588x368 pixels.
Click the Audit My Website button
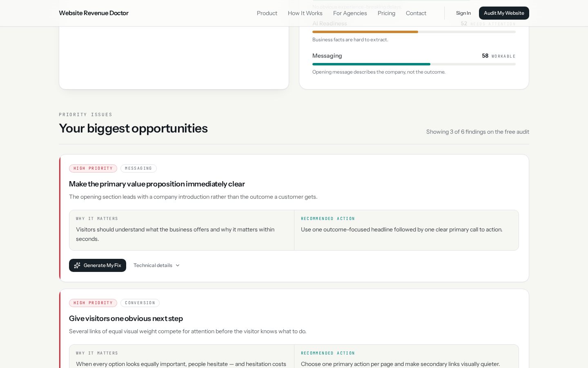click(504, 13)
